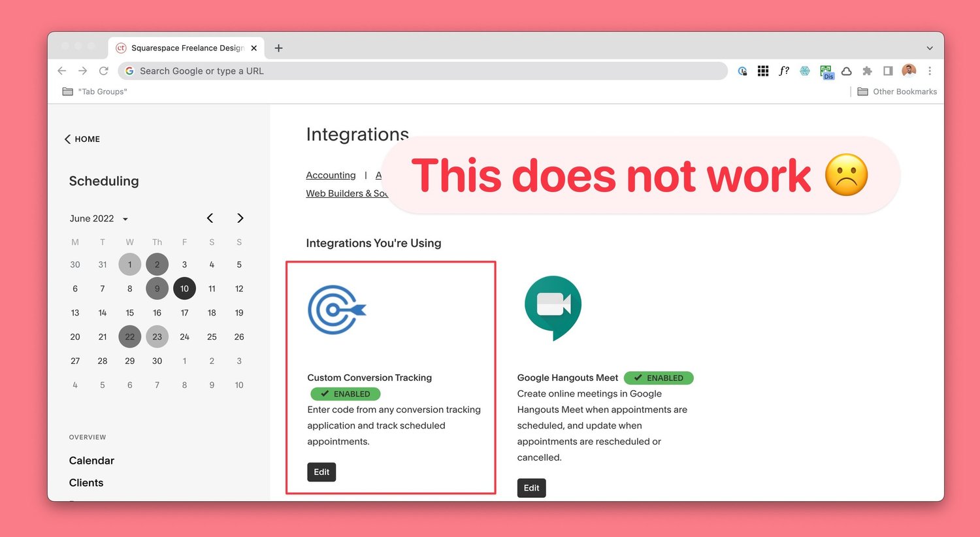This screenshot has width=980, height=537.
Task: Select June 10 in the calendar
Action: (184, 289)
